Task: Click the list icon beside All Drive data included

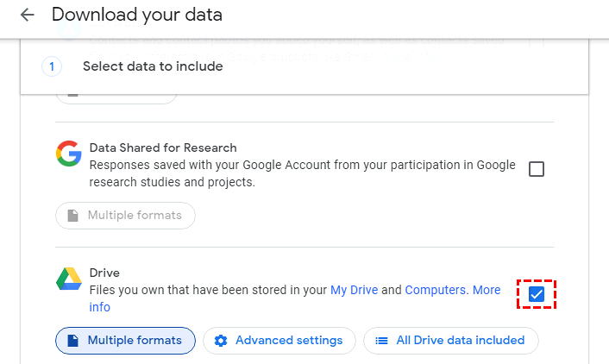Action: (x=381, y=341)
